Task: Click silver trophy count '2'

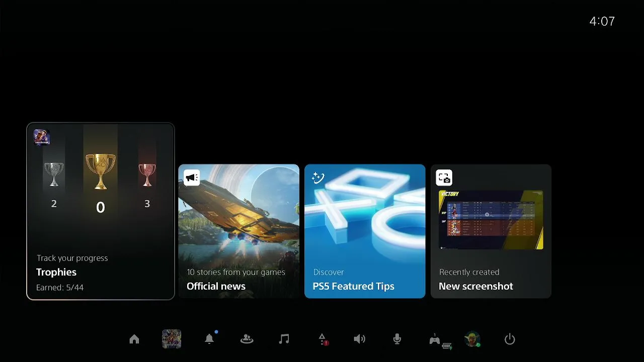Action: point(54,204)
